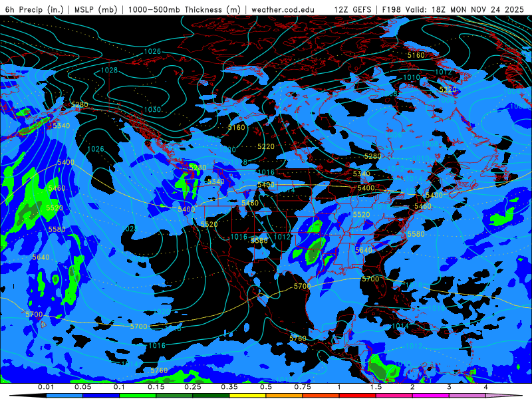Click the 'F198 Valid: 18Z MON NOV 24 2025' text
This screenshot has height=399, width=532.
pos(453,9)
